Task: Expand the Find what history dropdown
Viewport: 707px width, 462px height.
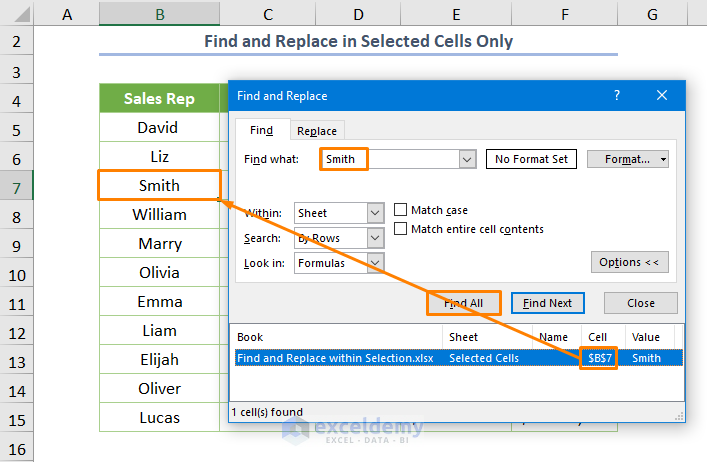Action: (x=466, y=159)
